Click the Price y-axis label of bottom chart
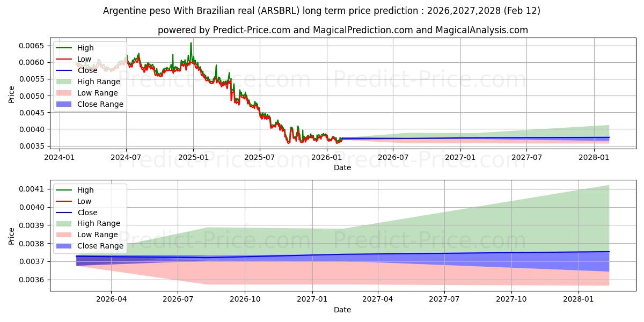644x322 pixels. 12,236
